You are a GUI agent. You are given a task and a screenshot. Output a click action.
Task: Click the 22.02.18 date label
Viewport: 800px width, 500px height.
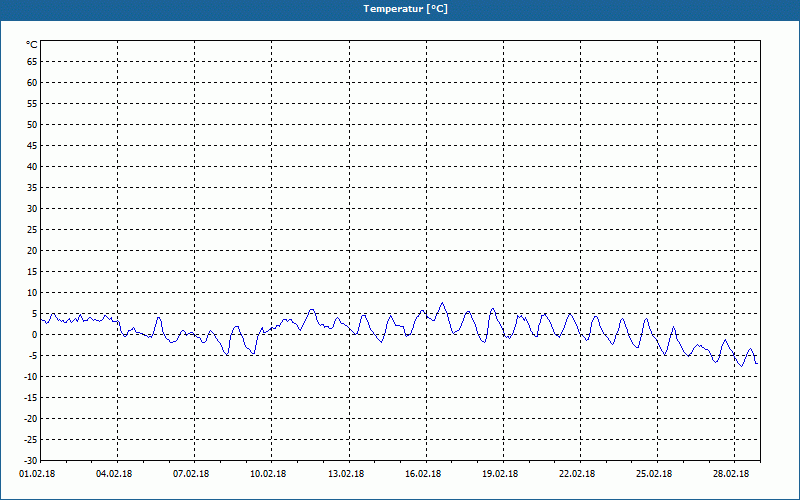577,474
